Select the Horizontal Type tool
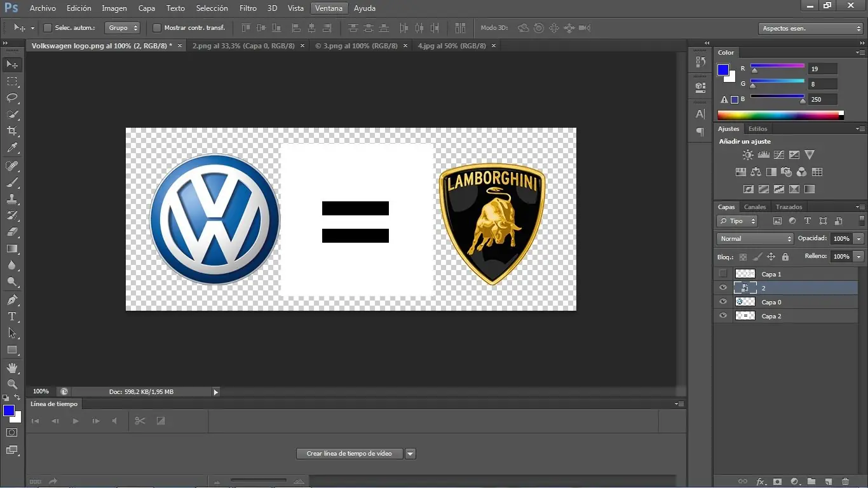The image size is (868, 488). pyautogui.click(x=12, y=316)
